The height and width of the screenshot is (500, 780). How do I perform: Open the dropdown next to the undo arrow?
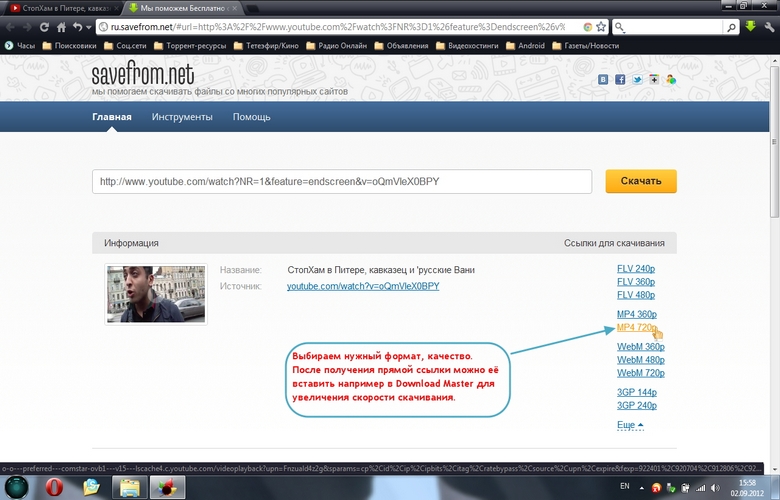89,27
